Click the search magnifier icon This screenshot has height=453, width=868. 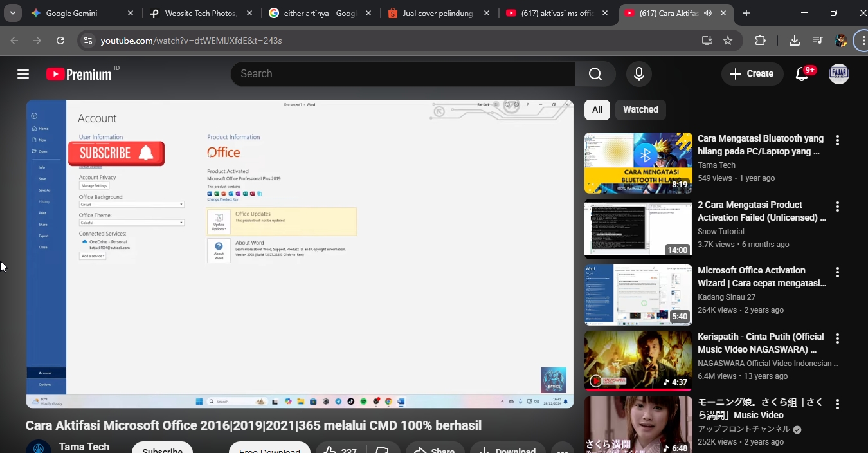click(594, 73)
